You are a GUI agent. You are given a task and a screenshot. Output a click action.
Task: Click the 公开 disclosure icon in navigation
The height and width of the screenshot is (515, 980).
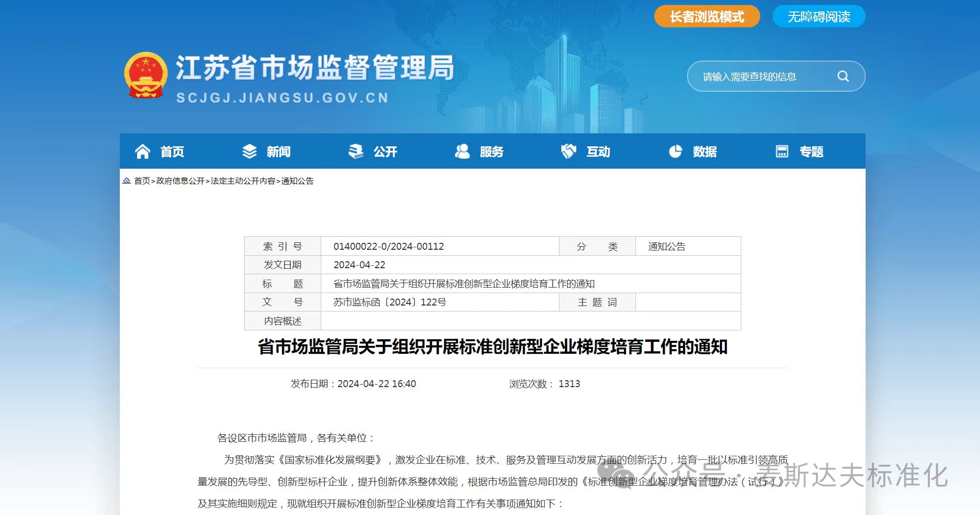pyautogui.click(x=356, y=151)
